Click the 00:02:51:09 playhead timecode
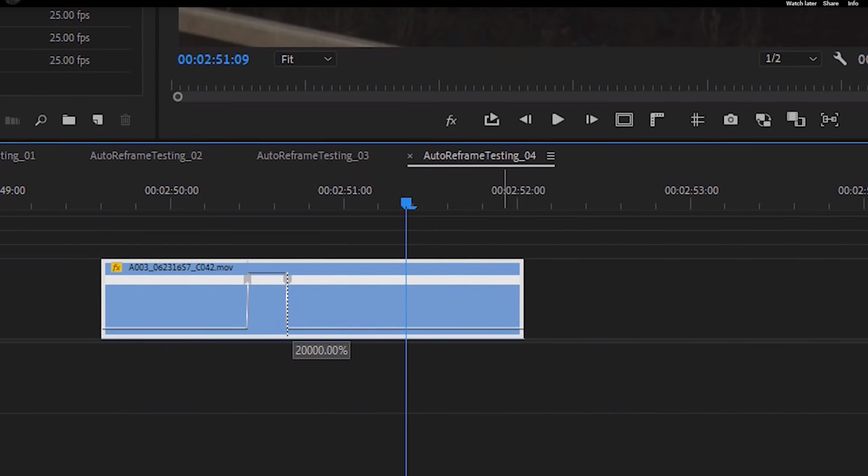The image size is (868, 476). click(213, 59)
